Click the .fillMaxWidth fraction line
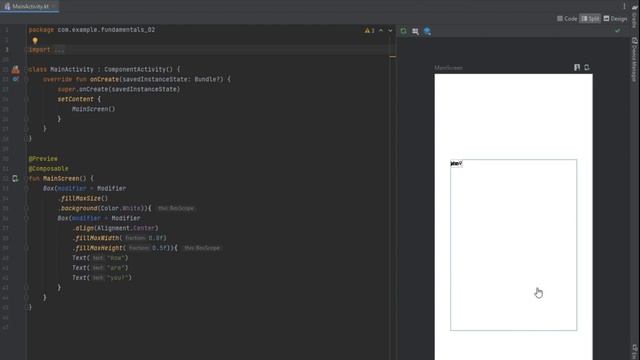Screen dimensions: 640x360 (x=119, y=238)
